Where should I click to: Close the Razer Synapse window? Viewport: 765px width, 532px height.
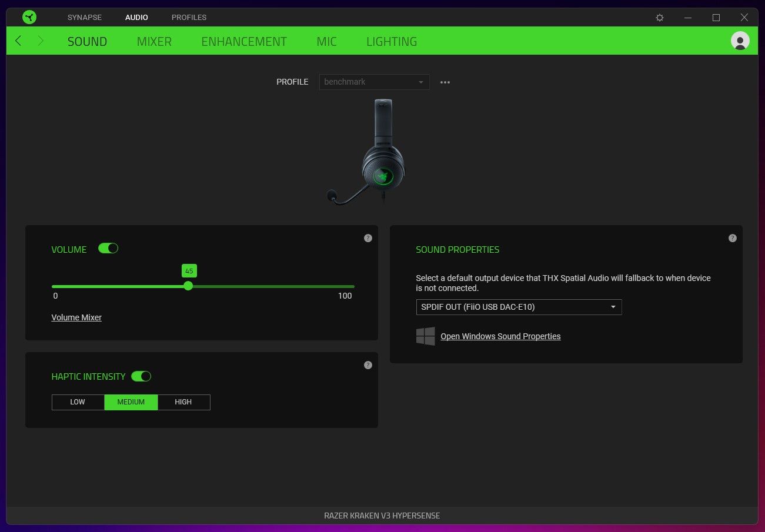tap(744, 18)
